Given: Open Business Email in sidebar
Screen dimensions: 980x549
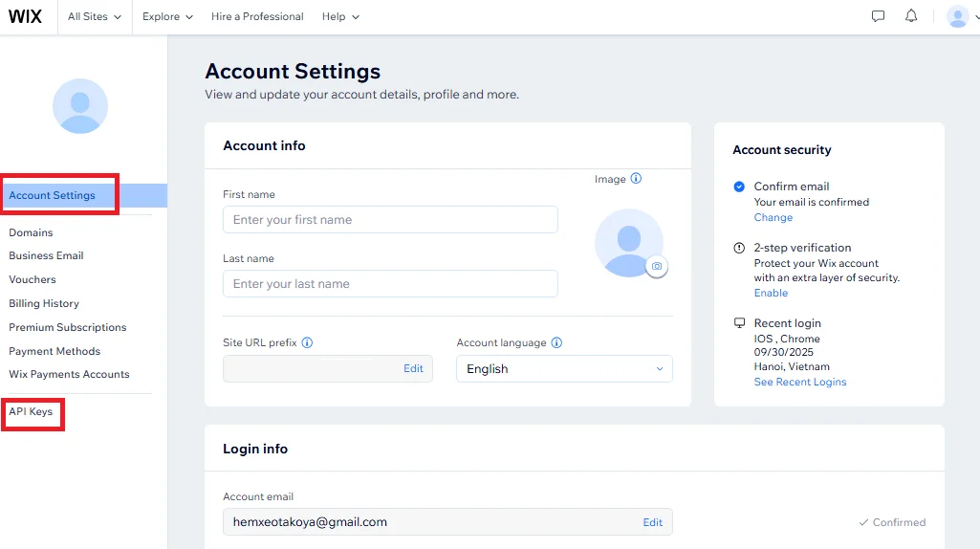Looking at the screenshot, I should click(x=46, y=255).
